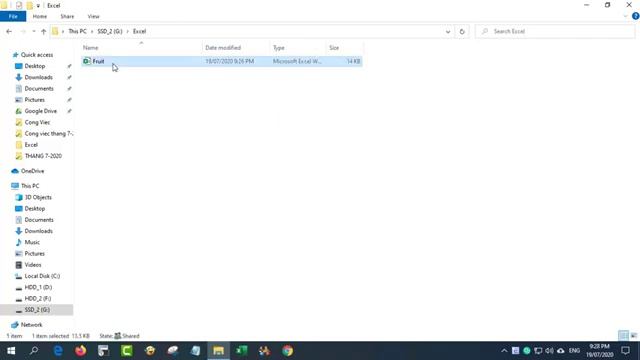640x360 pixels.
Task: Open Downloads under This PC
Action: [38, 231]
